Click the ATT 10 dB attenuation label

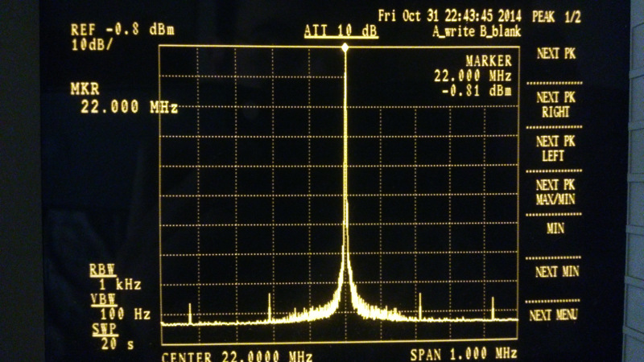(x=340, y=31)
